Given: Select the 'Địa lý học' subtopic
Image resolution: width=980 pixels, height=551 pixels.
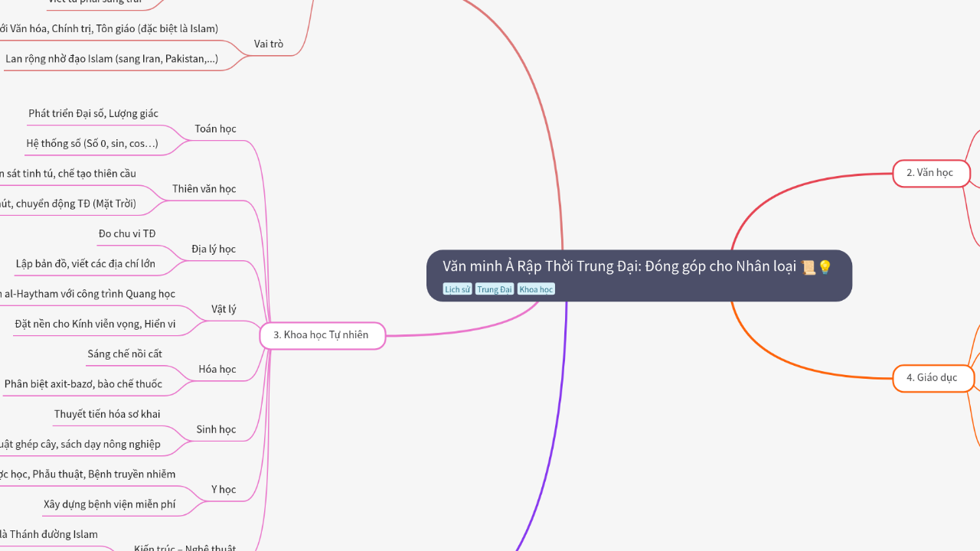Looking at the screenshot, I should click(x=214, y=249).
